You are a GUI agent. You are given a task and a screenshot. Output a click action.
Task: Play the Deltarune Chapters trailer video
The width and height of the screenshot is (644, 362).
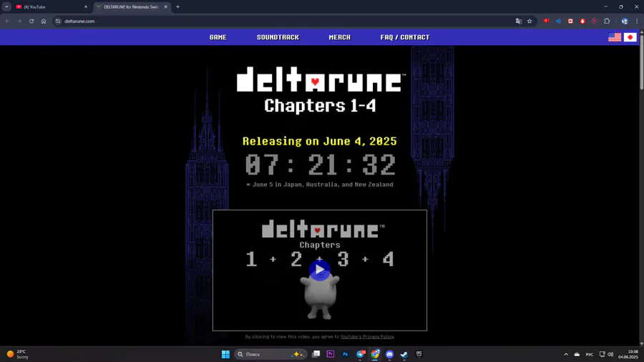point(320,270)
